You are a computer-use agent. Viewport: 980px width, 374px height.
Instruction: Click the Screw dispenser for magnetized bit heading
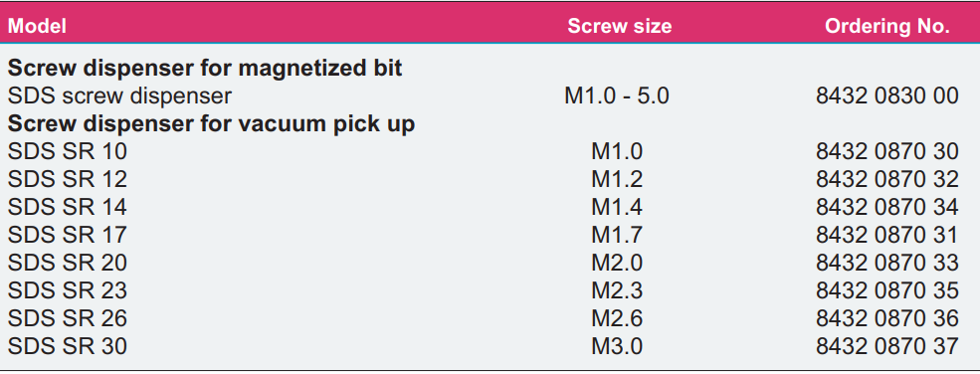coord(205,68)
